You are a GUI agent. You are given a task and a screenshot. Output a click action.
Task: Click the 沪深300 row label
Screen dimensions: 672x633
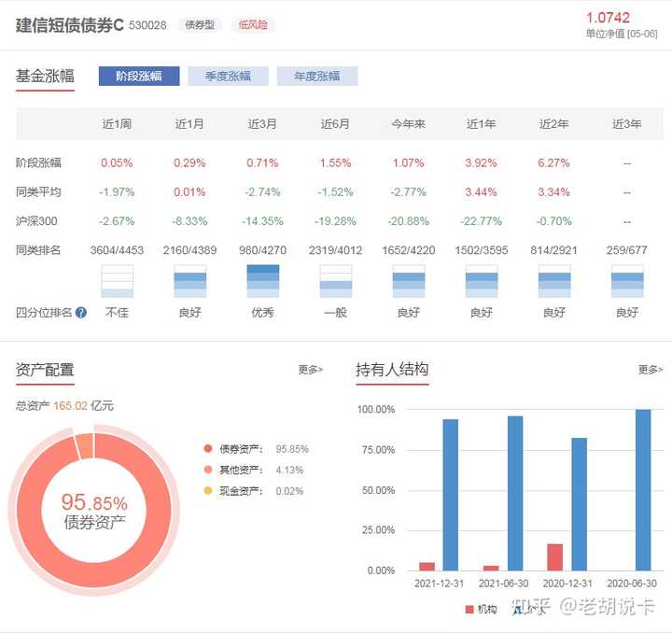pos(36,221)
